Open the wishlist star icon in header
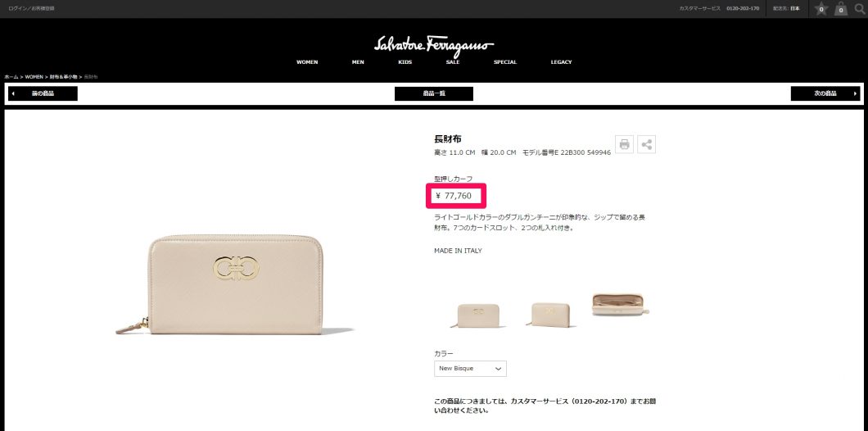The height and width of the screenshot is (431, 868). point(821,9)
